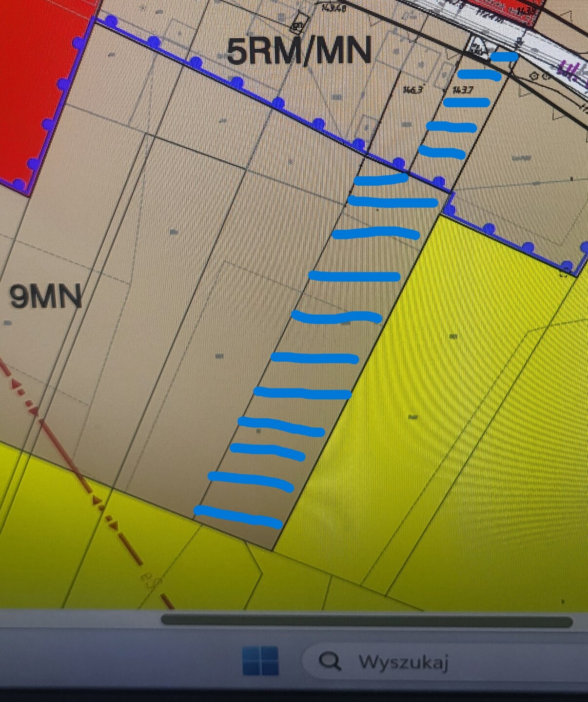This screenshot has width=588, height=702.
Task: Open the Windows Start menu
Action: coord(261,661)
